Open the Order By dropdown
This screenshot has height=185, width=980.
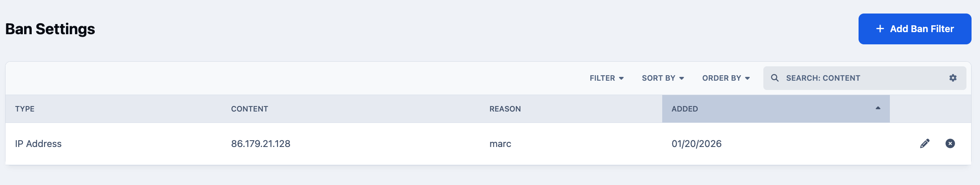click(726, 78)
